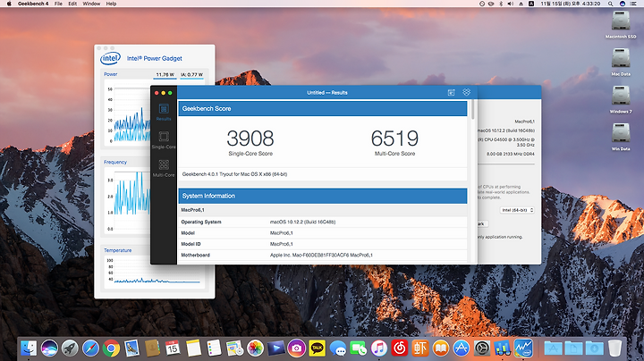Open NetEase Music red icon in Dock

point(399,348)
